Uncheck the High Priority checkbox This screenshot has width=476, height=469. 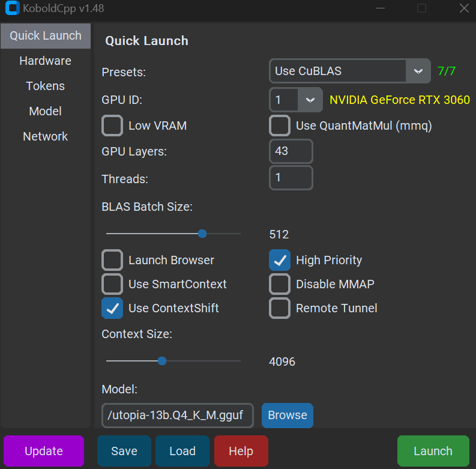click(x=280, y=260)
